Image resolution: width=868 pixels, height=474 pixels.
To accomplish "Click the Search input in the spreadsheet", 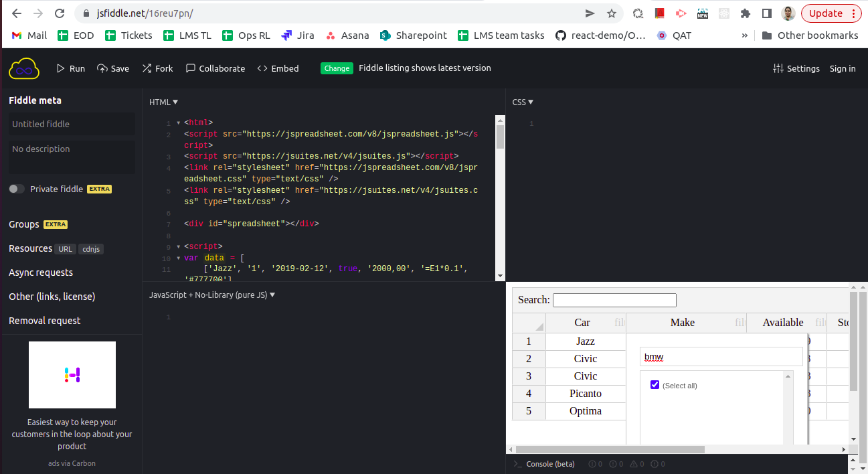I will coord(614,299).
